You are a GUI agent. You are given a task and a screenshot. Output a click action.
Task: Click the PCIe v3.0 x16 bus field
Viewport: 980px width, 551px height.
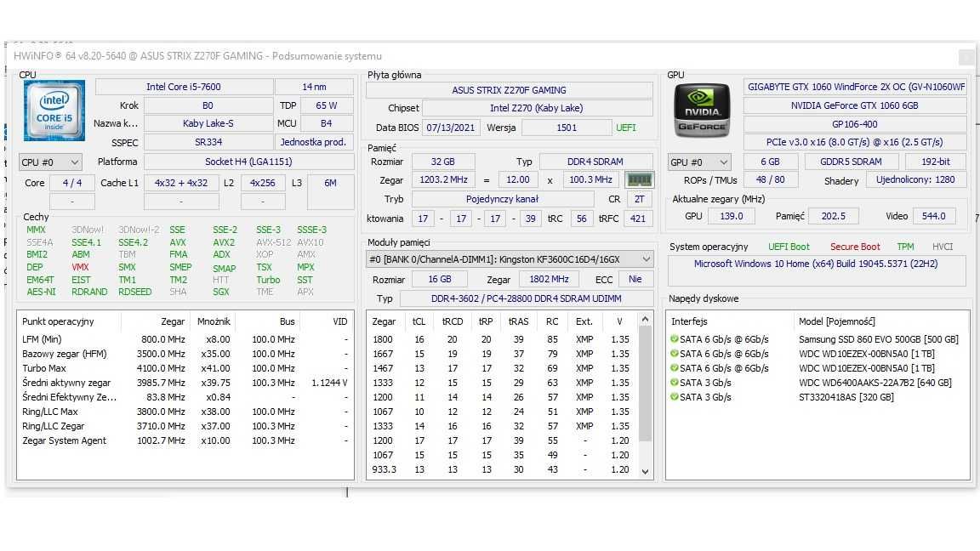(855, 142)
